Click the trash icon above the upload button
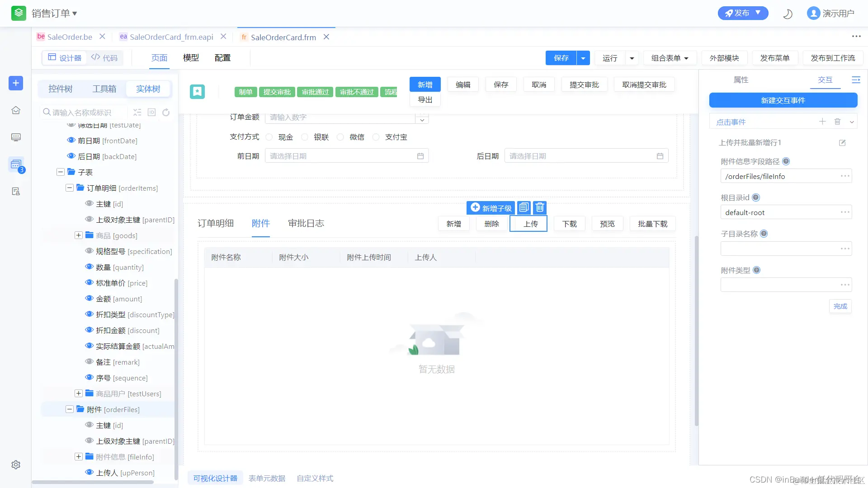 (x=540, y=207)
